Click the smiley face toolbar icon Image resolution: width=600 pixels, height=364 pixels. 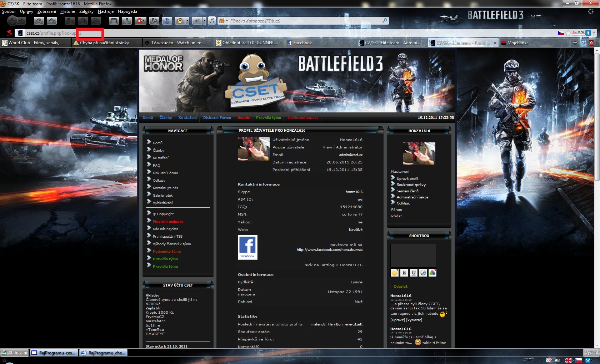coord(180,21)
